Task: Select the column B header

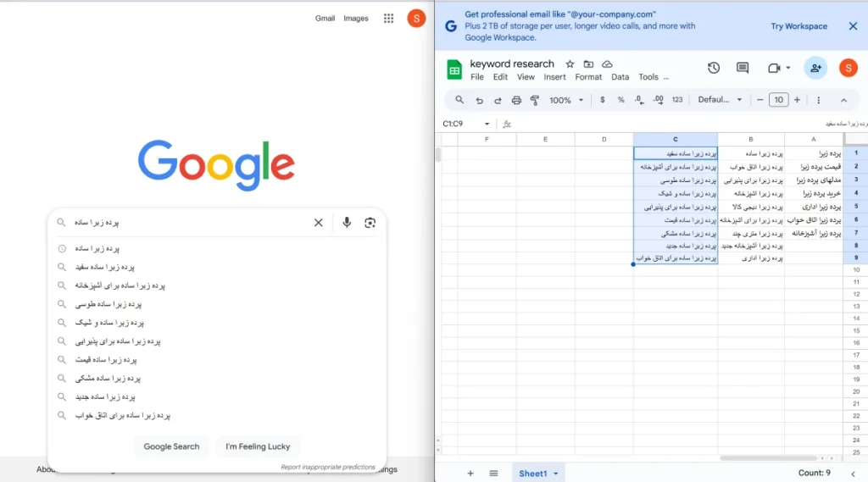Action: (751, 140)
